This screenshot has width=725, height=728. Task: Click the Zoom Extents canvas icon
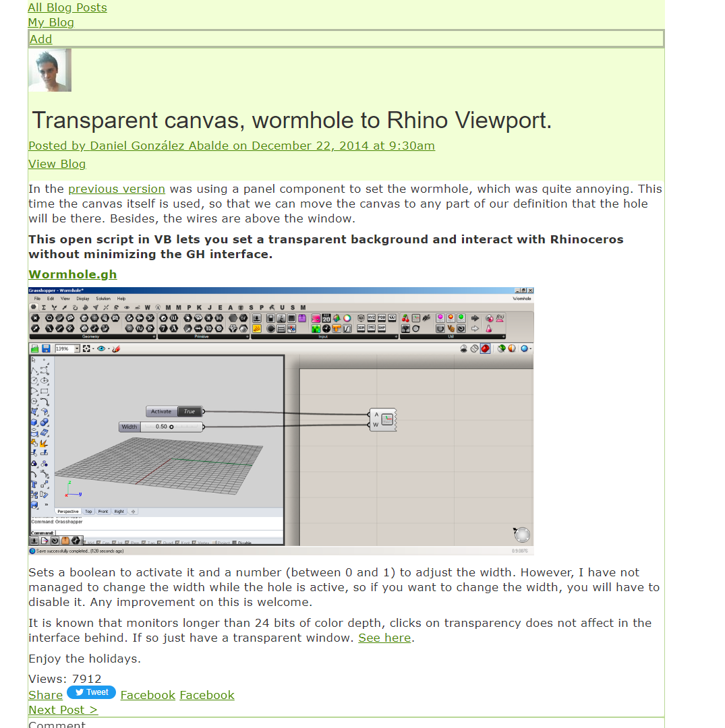[86, 348]
